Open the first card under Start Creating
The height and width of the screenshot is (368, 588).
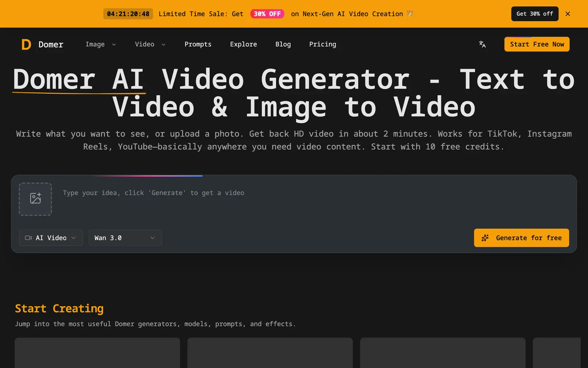(x=97, y=353)
